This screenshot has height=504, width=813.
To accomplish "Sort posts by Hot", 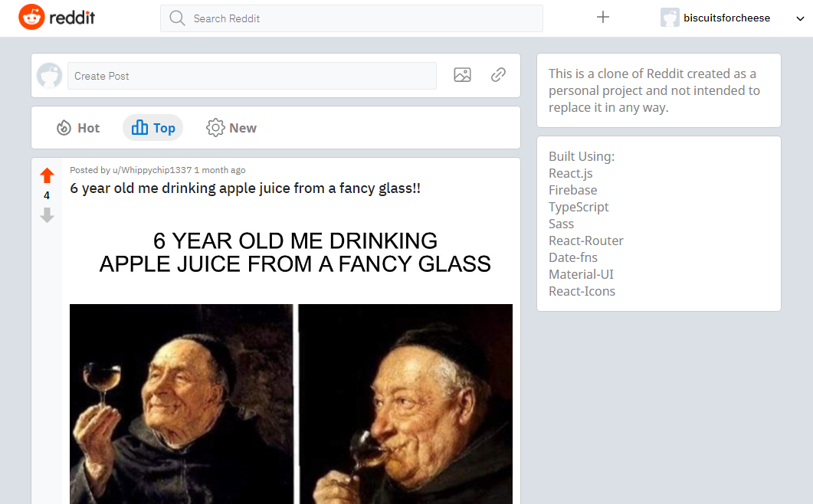I will (x=77, y=128).
